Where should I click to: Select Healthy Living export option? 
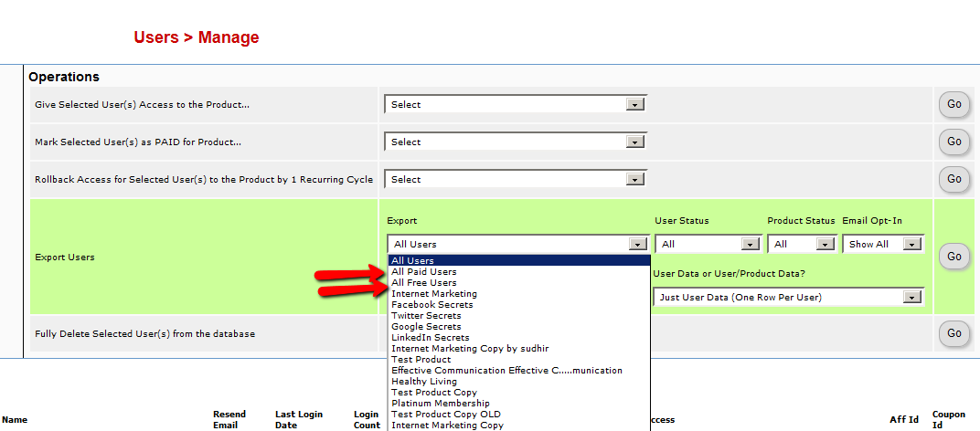click(424, 382)
